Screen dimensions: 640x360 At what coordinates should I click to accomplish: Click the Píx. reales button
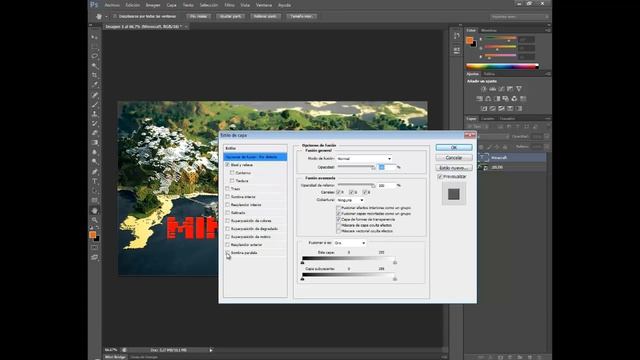tap(199, 16)
